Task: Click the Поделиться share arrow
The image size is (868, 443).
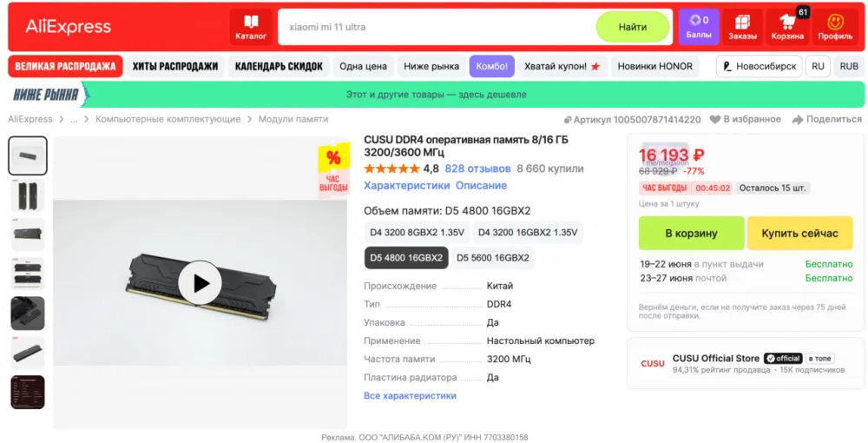Action: 797,119
